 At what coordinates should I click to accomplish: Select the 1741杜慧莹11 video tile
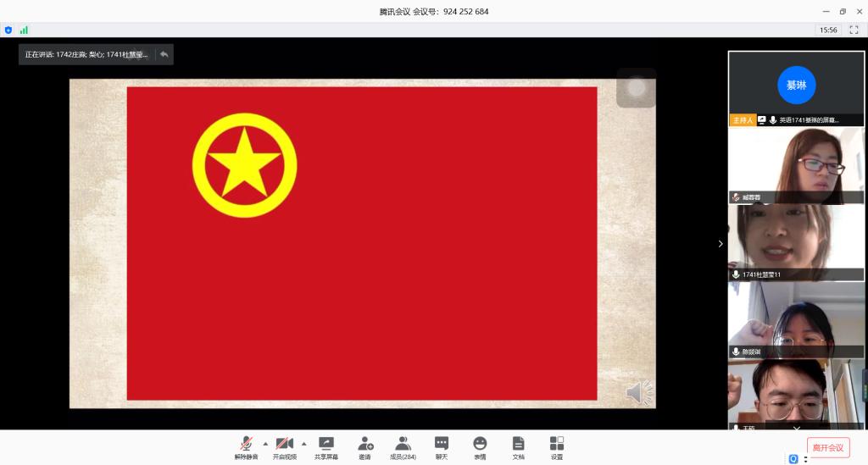[x=796, y=243]
